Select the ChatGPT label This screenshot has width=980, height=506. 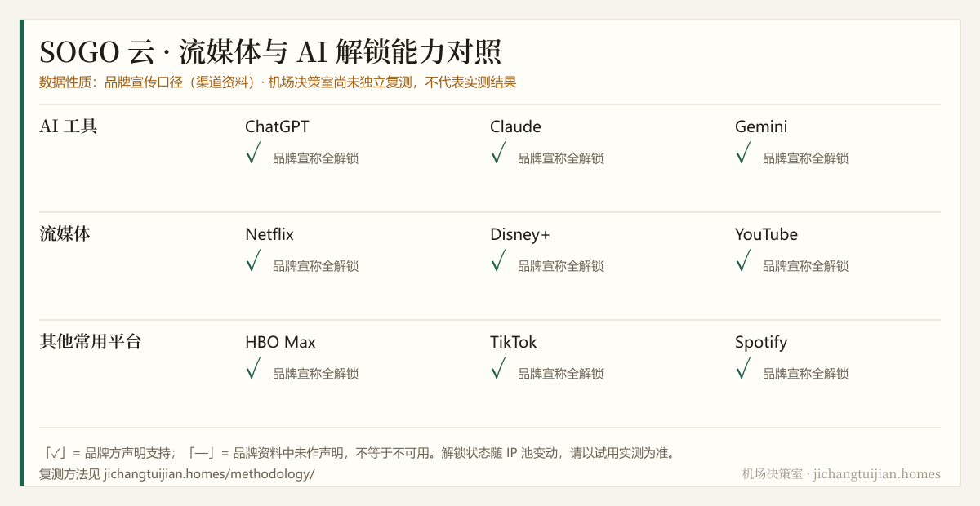point(277,126)
